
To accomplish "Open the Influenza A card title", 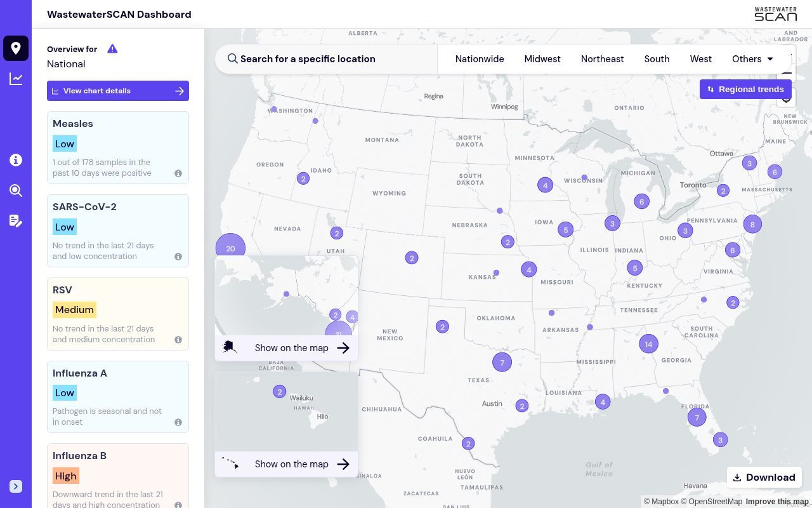I will click(80, 373).
